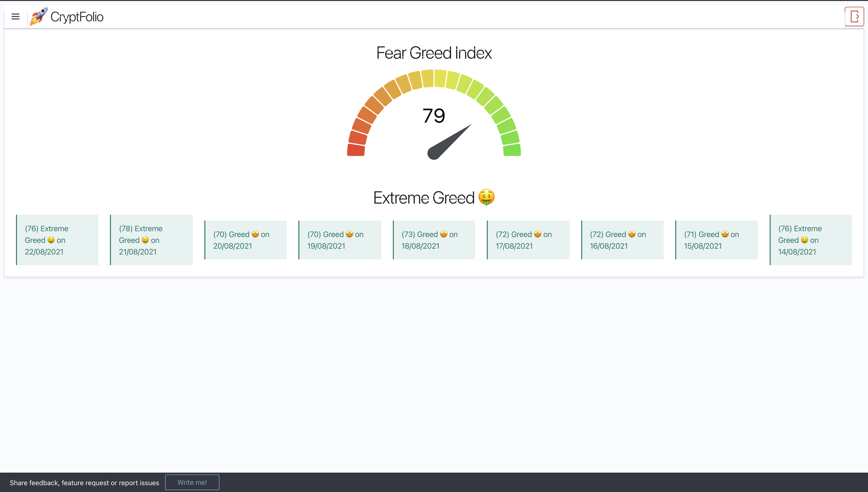Select the 17/08/2021 Greed card
This screenshot has height=492, width=868.
(x=528, y=240)
